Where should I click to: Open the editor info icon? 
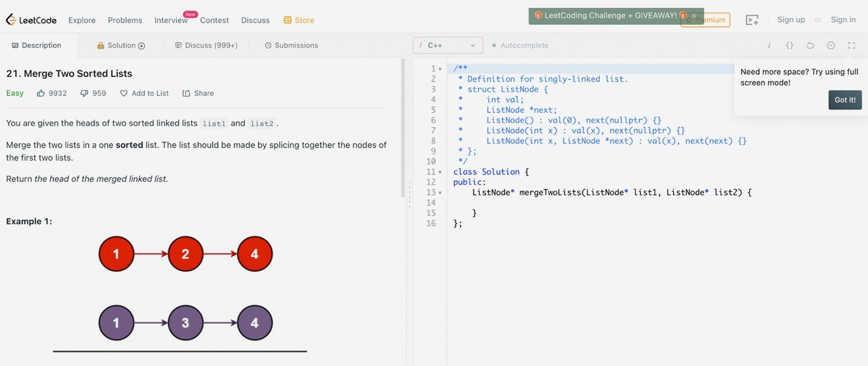coord(769,45)
